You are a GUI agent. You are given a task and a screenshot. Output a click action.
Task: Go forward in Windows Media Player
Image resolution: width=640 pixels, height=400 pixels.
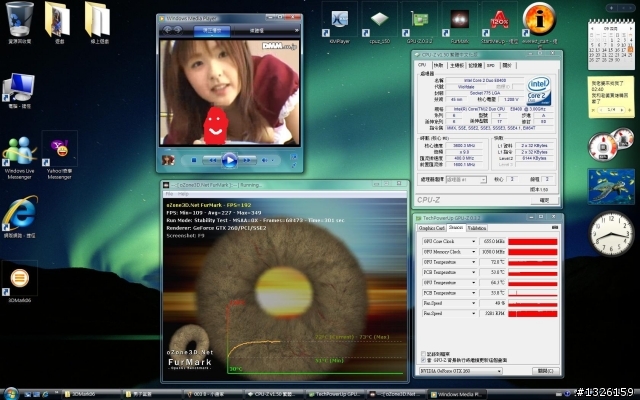(x=178, y=30)
